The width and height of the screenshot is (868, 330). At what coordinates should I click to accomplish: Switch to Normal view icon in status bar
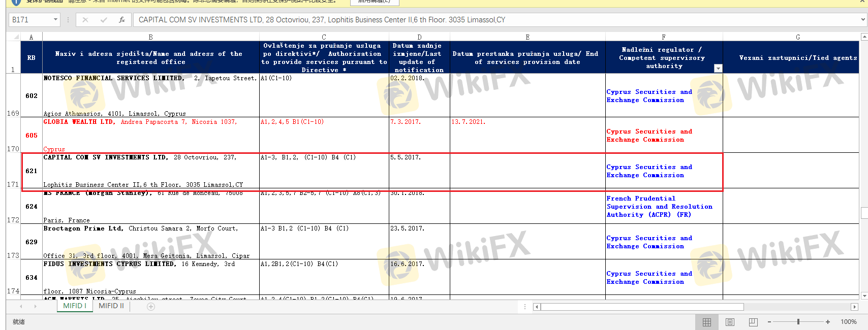pyautogui.click(x=707, y=322)
